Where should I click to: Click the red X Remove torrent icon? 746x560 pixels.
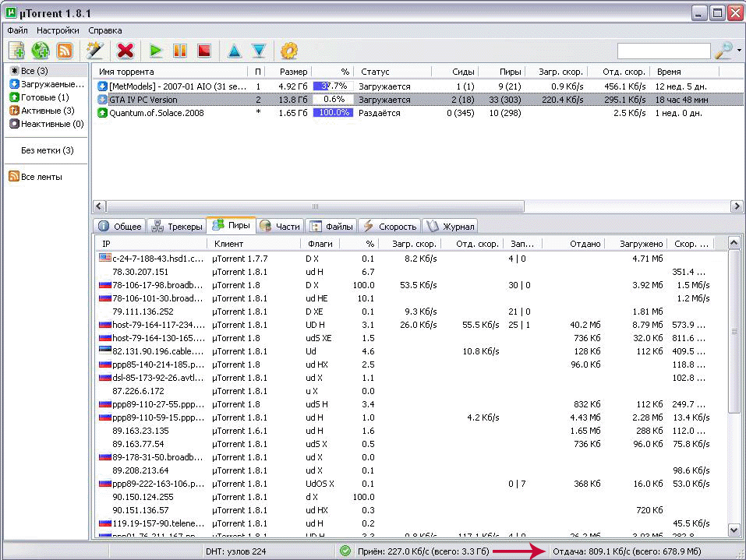pos(125,51)
